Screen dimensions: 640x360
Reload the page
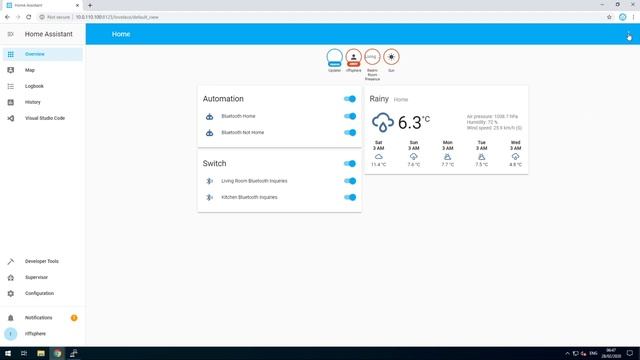click(x=29, y=17)
